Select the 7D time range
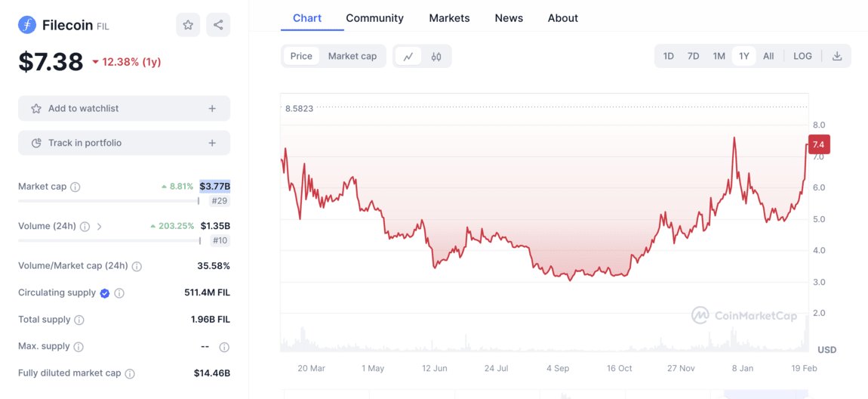 click(x=693, y=56)
